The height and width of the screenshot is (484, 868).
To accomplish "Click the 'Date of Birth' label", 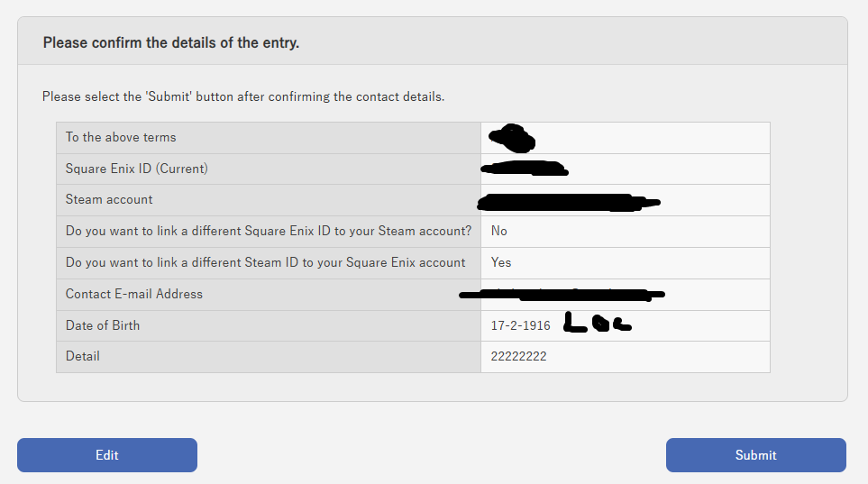I will pyautogui.click(x=103, y=325).
